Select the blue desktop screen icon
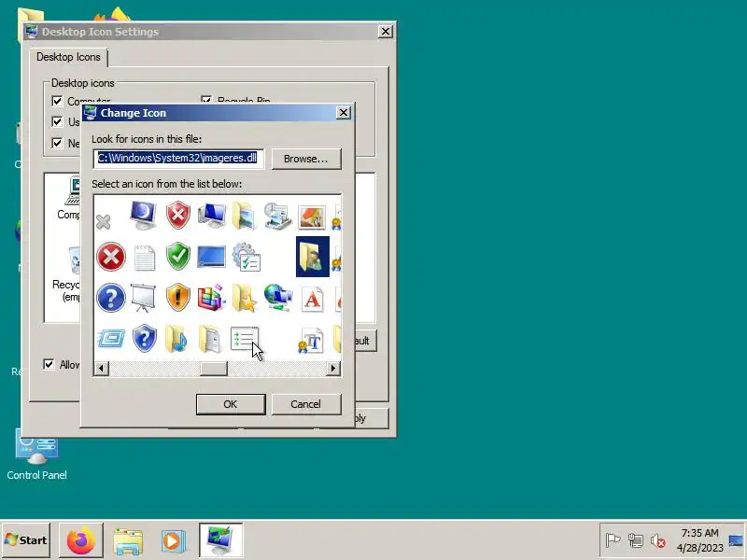 (211, 257)
